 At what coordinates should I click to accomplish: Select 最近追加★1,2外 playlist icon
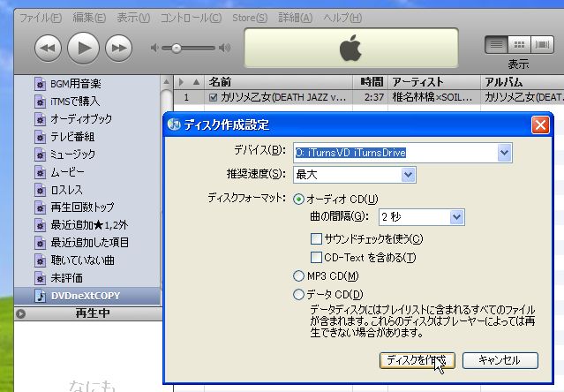(x=40, y=225)
